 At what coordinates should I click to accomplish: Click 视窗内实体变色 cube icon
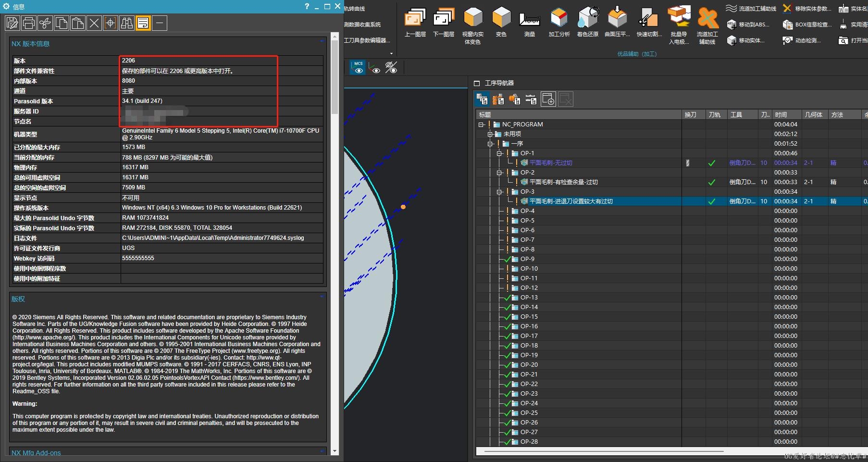click(x=472, y=25)
